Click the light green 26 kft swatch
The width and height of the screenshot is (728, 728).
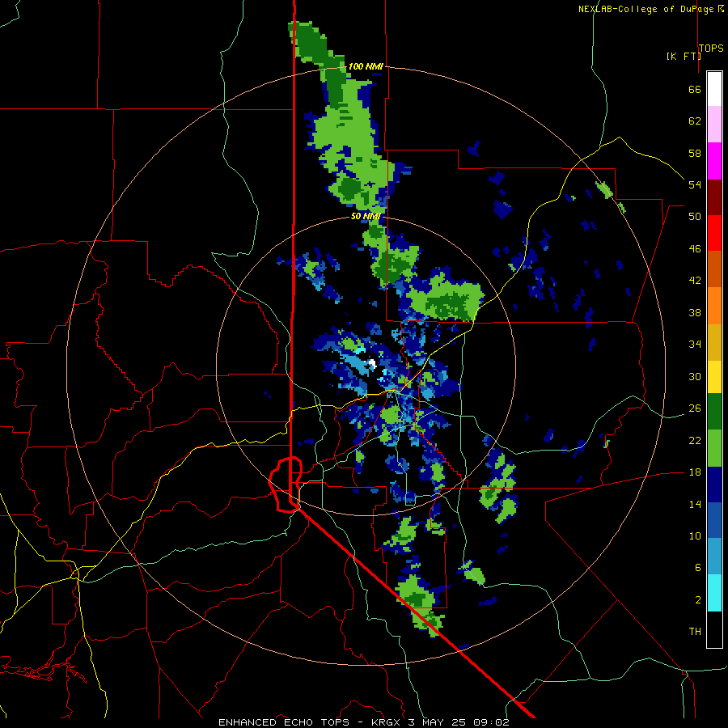tap(714, 448)
